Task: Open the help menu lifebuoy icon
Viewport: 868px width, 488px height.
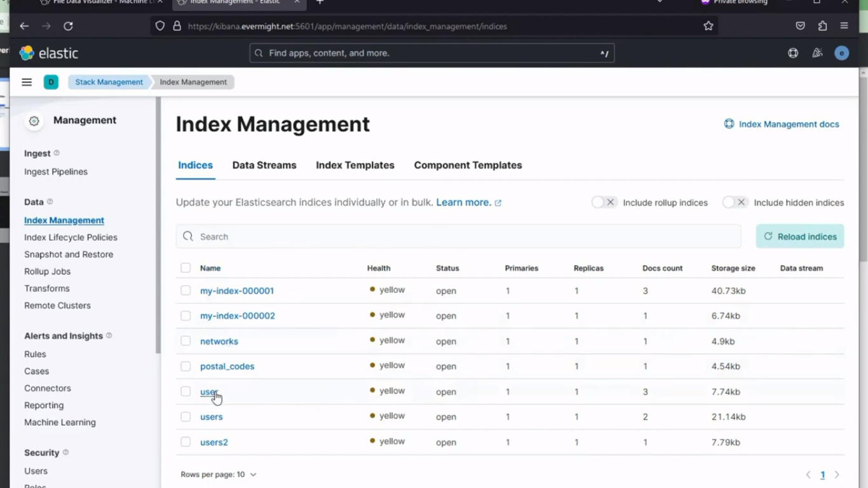Action: [793, 53]
